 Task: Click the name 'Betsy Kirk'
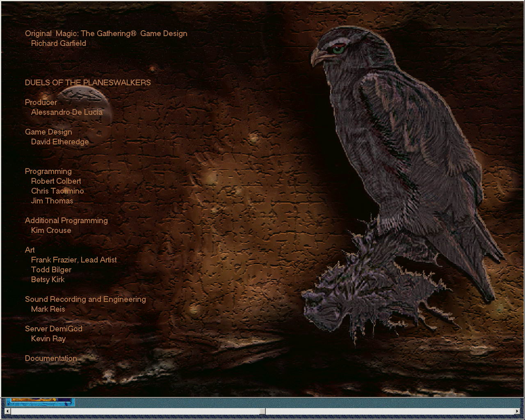pos(48,280)
